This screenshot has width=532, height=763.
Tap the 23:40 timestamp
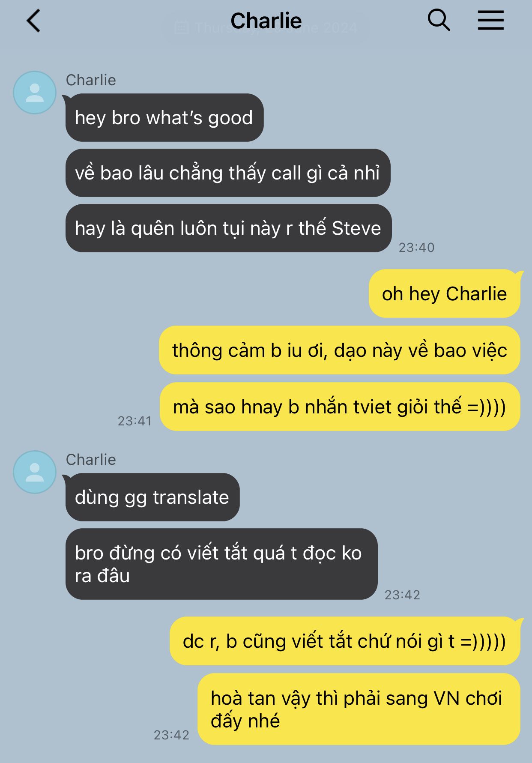click(x=416, y=248)
